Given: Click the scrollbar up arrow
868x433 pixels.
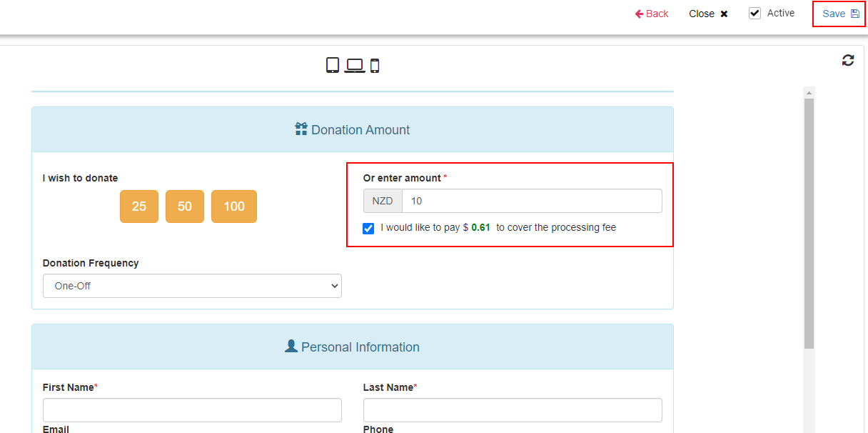Looking at the screenshot, I should [x=809, y=93].
